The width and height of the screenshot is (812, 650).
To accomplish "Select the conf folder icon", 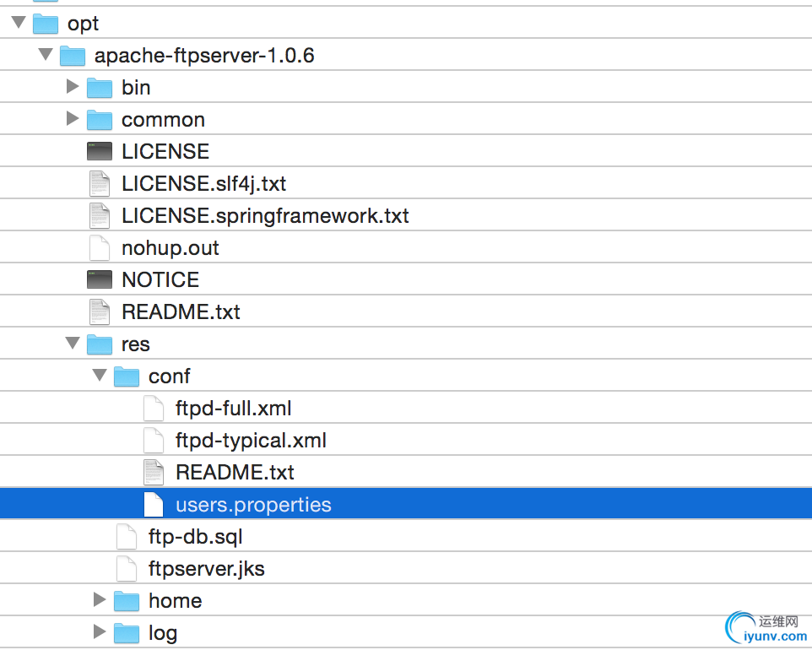I will (127, 376).
